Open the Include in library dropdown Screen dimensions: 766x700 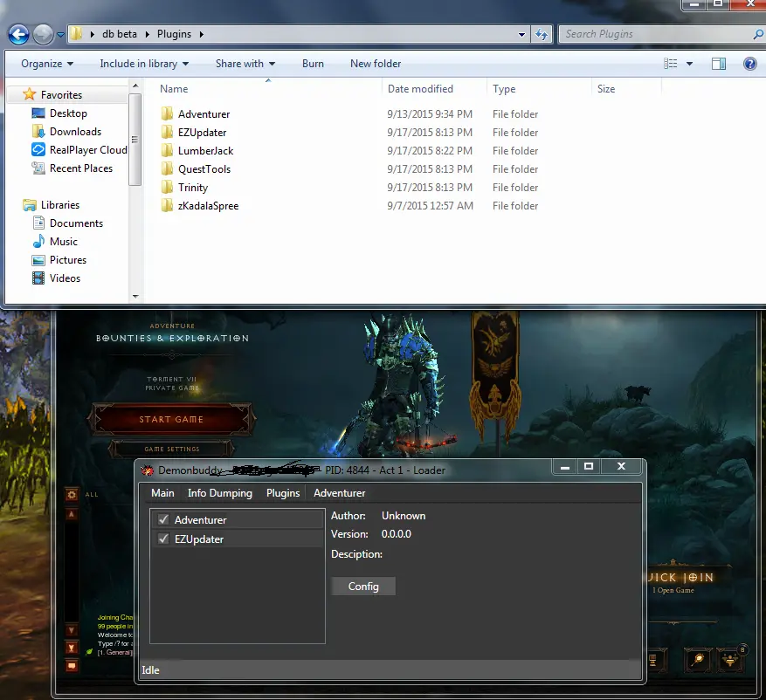pyautogui.click(x=144, y=64)
